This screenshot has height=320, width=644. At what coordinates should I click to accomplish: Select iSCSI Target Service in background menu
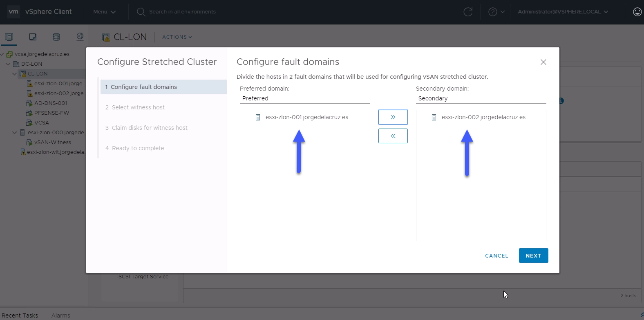click(143, 277)
